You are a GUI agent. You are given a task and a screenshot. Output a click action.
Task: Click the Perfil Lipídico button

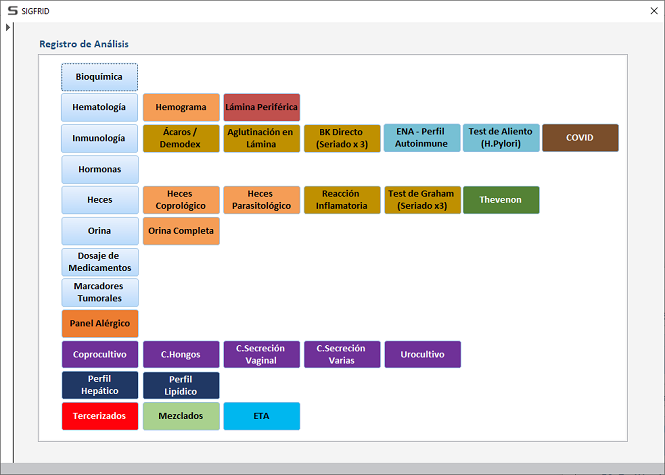(181, 385)
